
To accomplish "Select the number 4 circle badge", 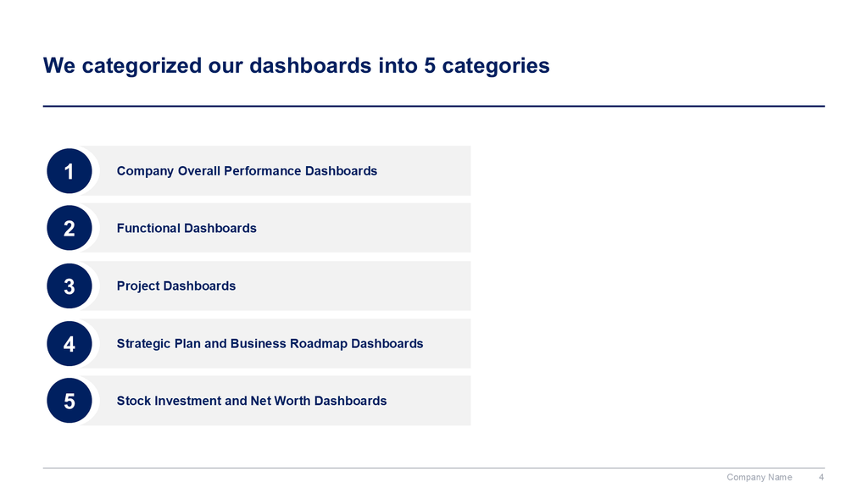I will 69,344.
